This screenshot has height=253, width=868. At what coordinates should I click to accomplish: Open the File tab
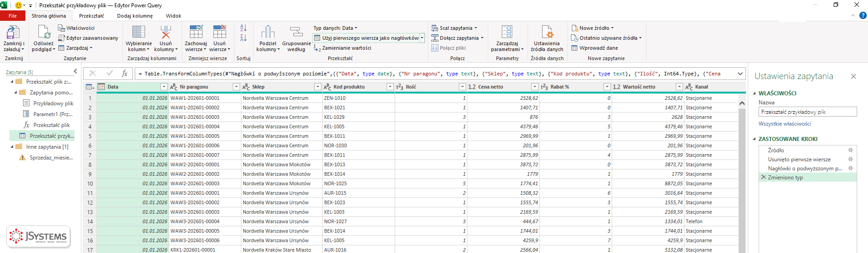[13, 16]
